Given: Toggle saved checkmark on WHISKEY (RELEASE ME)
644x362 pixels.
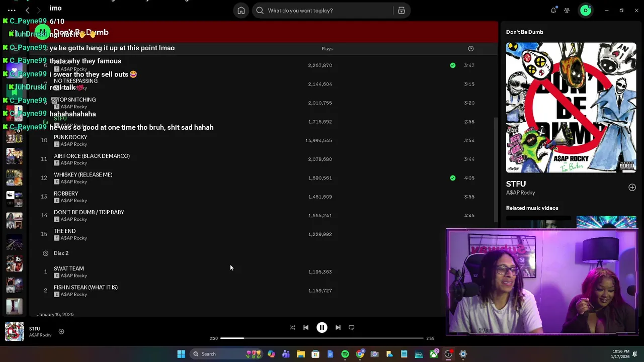Looking at the screenshot, I should [x=453, y=178].
